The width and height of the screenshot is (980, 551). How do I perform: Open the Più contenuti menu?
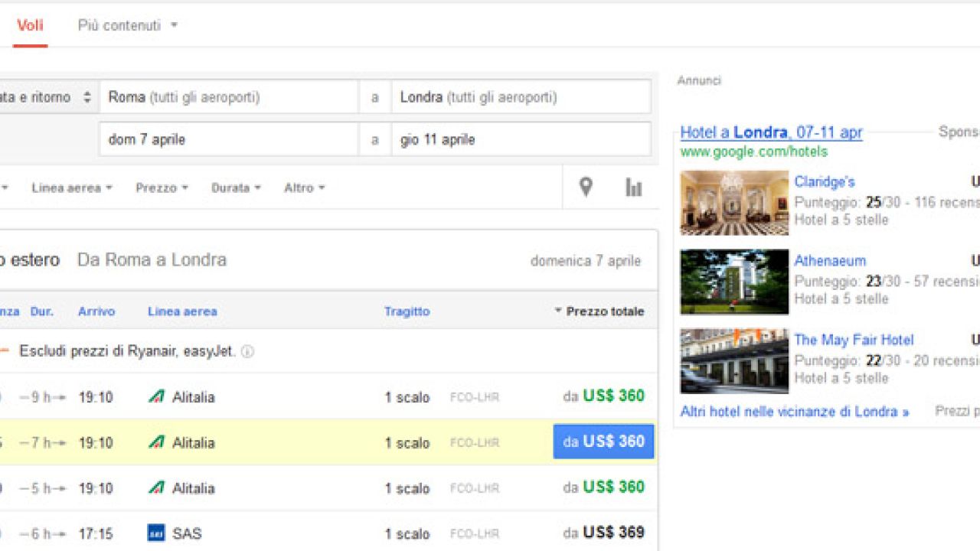click(127, 25)
